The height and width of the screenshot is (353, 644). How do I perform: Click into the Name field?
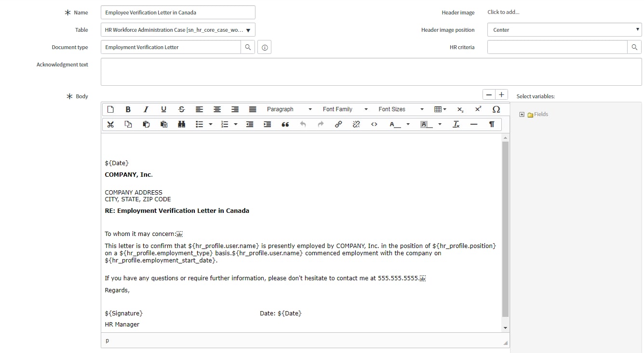point(178,13)
